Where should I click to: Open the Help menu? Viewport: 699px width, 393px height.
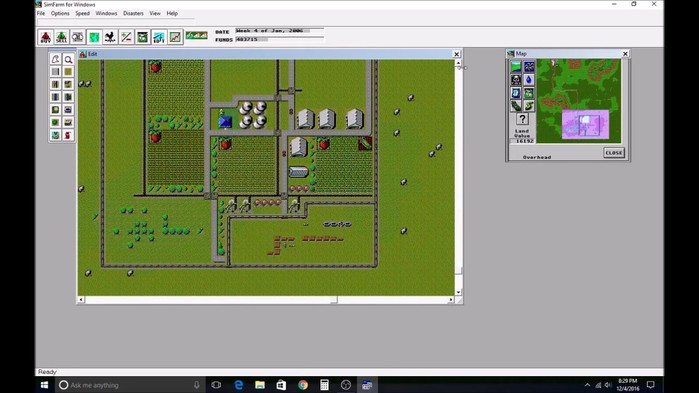pos(172,13)
